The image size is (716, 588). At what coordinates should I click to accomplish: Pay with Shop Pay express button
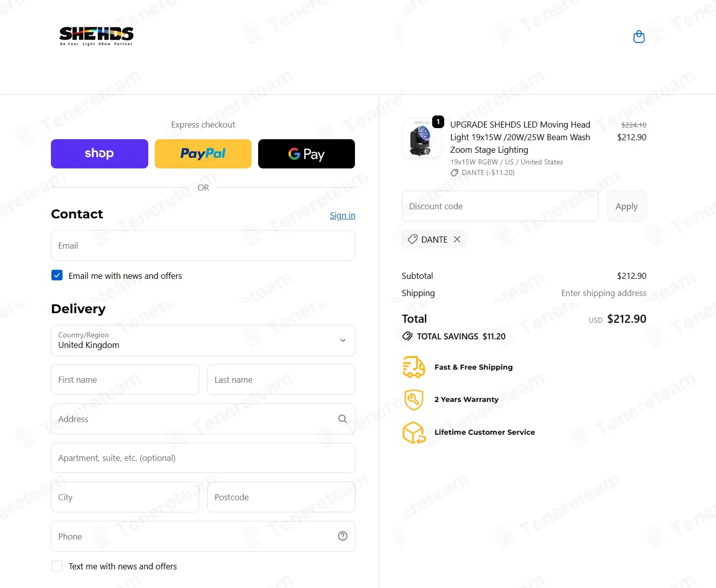click(x=99, y=154)
